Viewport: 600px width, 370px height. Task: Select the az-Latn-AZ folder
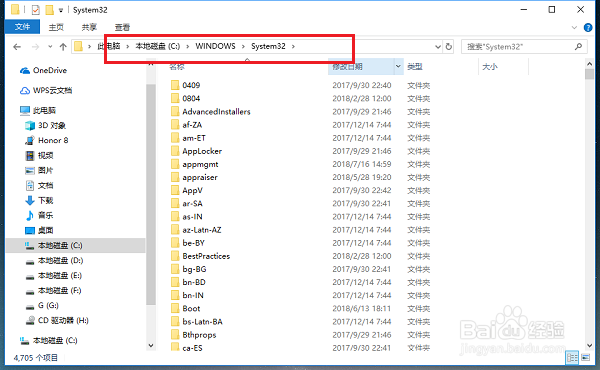[196, 230]
